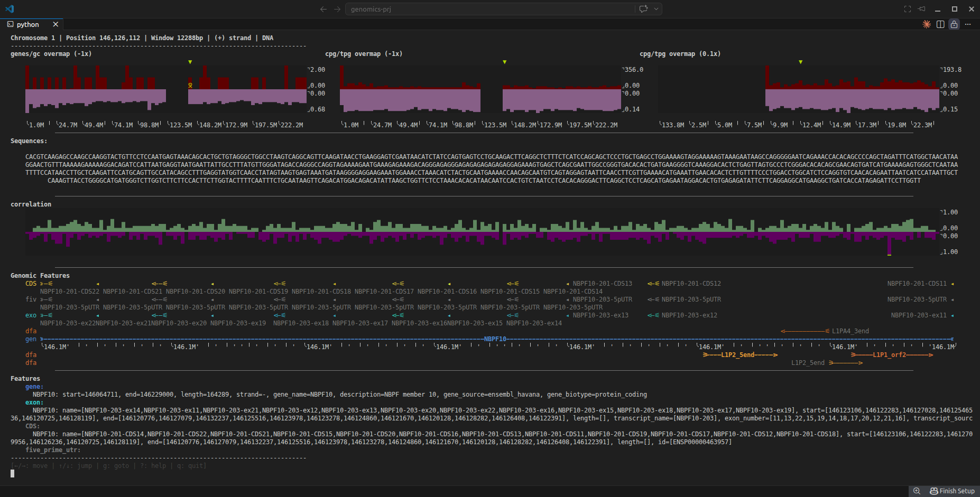Screen dimensions: 980x497
Task: Click the 'five_prime_utr:' label
Action: pos(53,450)
